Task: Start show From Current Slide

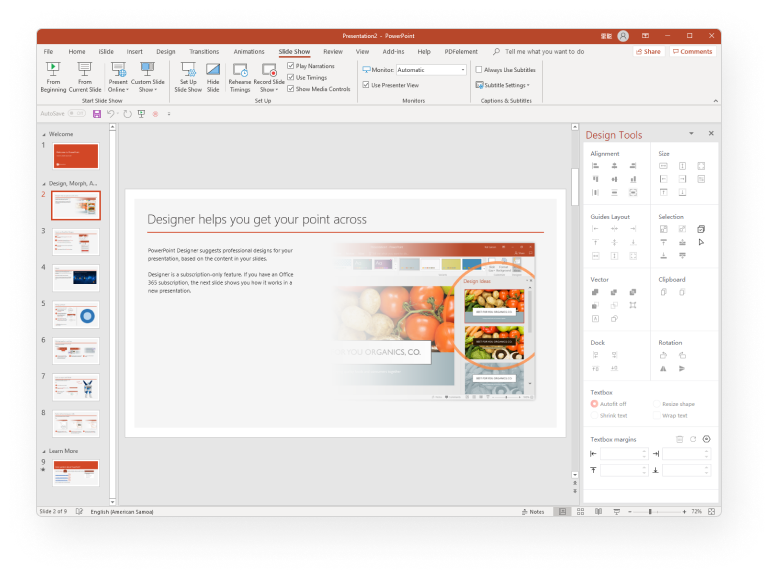Action: coord(85,77)
